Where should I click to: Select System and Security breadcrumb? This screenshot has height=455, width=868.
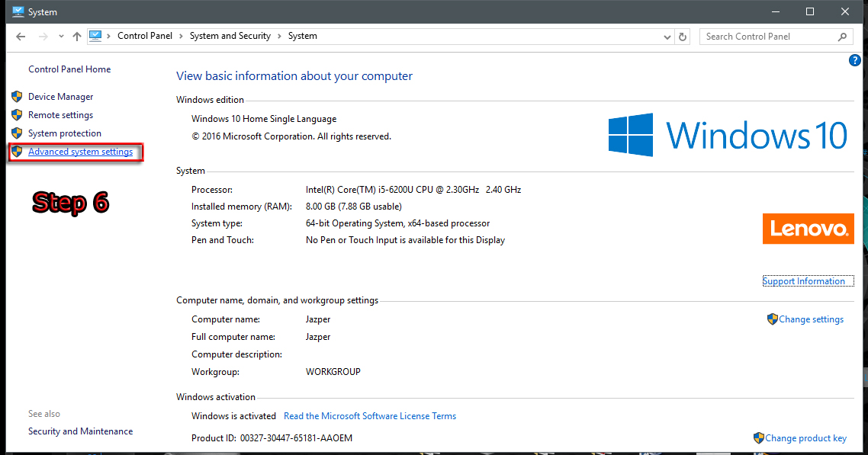(x=230, y=36)
